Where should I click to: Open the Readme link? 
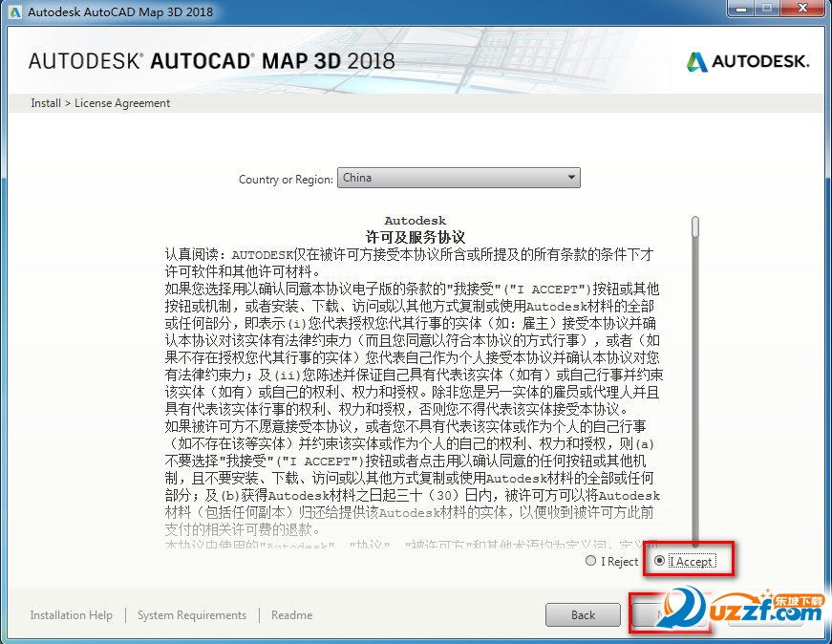click(x=292, y=614)
